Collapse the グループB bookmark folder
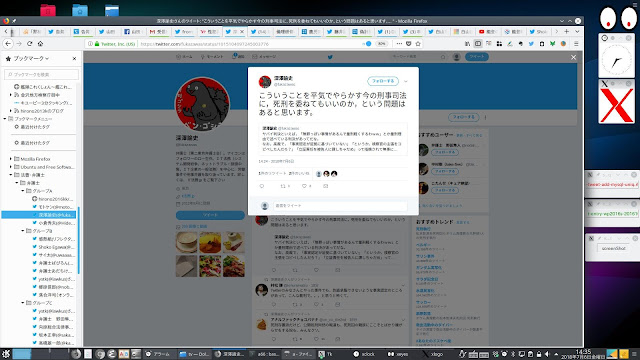The height and width of the screenshot is (360, 640). (23, 231)
